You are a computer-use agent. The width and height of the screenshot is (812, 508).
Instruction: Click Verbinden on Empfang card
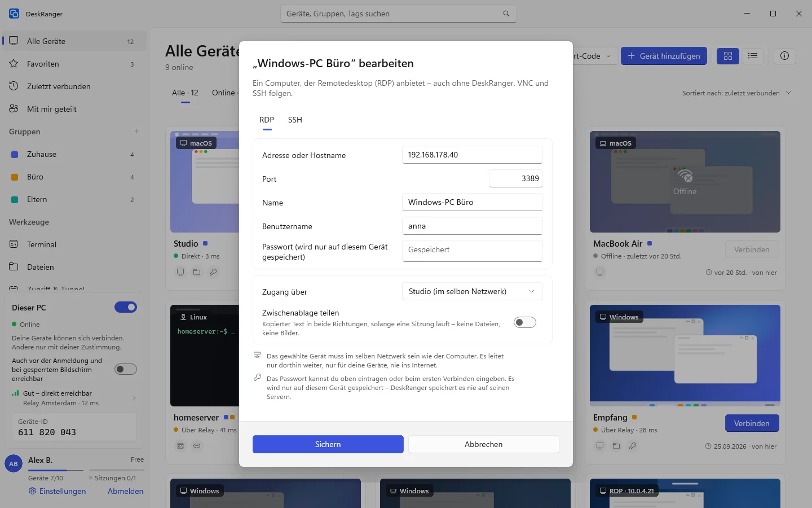pos(752,423)
